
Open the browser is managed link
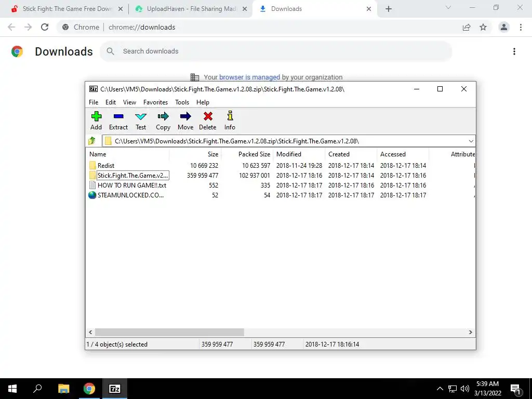pos(250,77)
